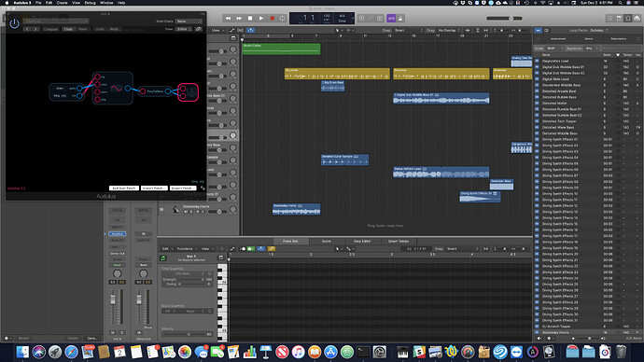
Task: Switch to the Step Editor tab
Action: click(x=362, y=242)
